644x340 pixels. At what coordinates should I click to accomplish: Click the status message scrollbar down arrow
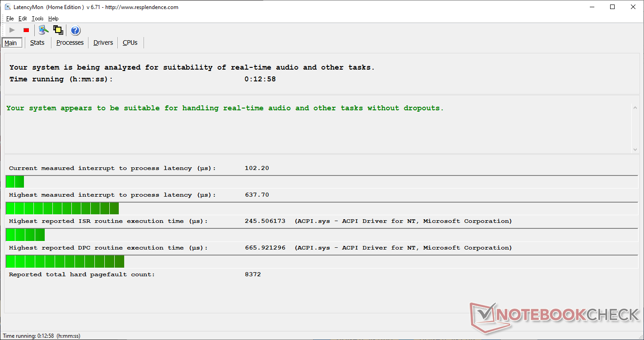(x=635, y=149)
